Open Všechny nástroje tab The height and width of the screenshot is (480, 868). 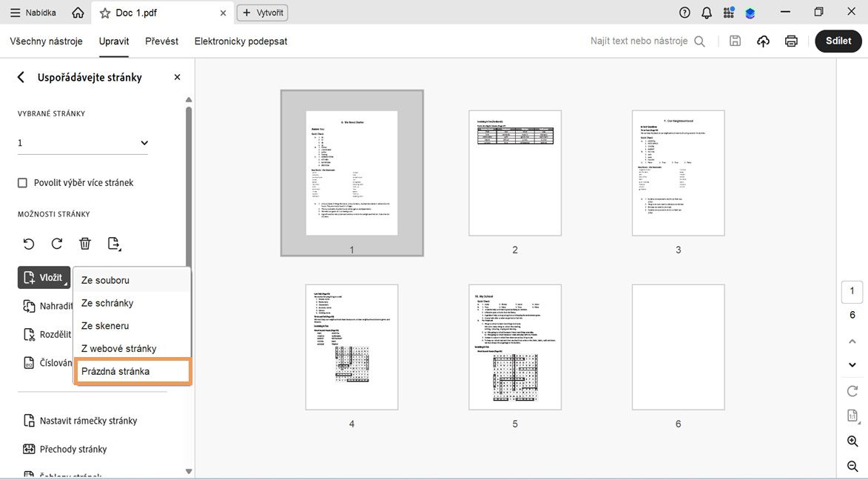[47, 41]
